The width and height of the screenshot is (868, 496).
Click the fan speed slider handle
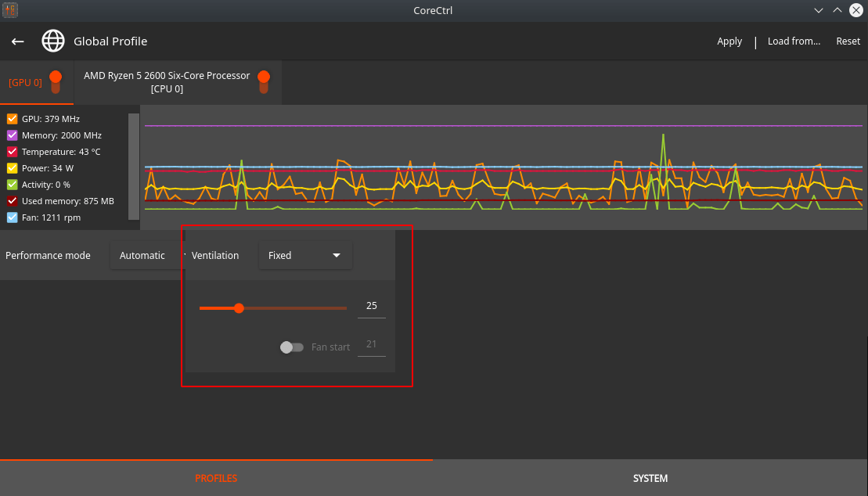coord(239,308)
